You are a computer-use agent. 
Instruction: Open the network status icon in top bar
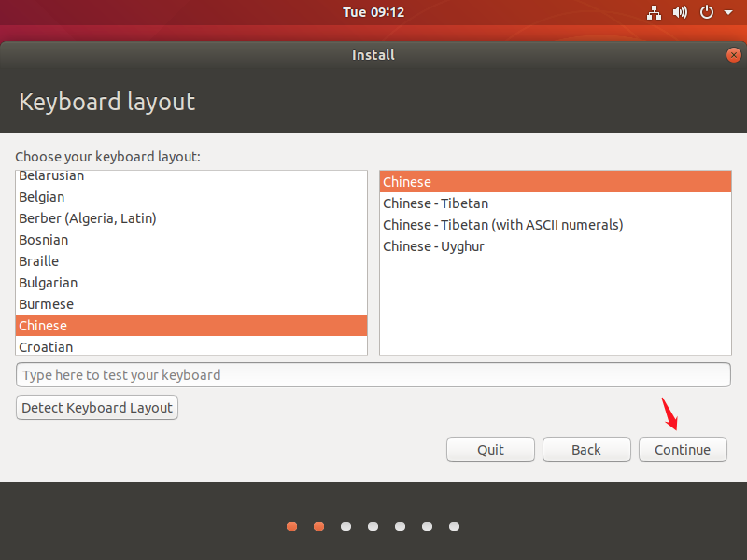click(x=654, y=12)
